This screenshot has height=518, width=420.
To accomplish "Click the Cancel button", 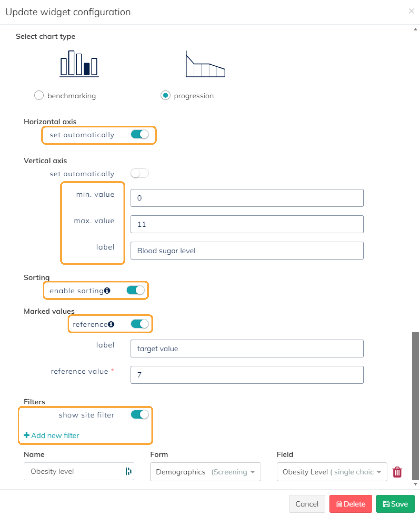I will click(x=307, y=504).
